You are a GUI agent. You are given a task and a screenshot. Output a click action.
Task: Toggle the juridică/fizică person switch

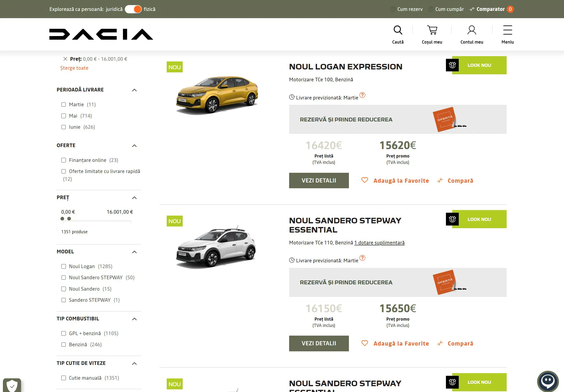[133, 9]
